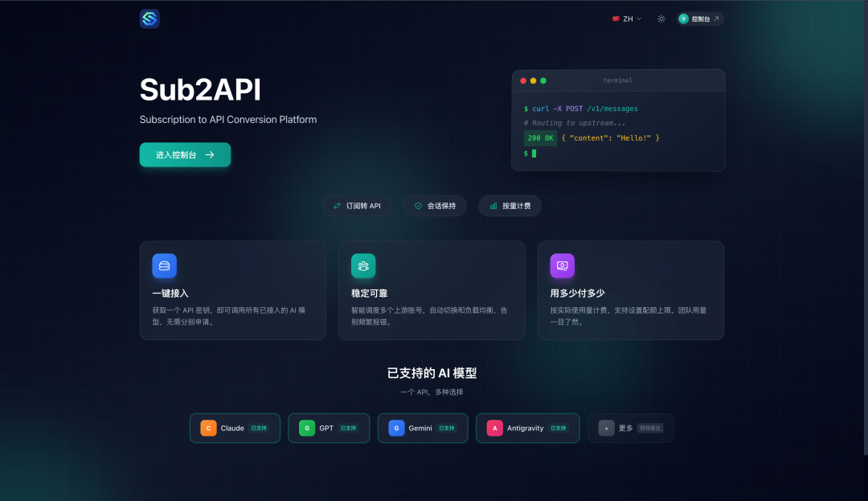Select the Claude model card
This screenshot has width=868, height=501.
pos(235,428)
